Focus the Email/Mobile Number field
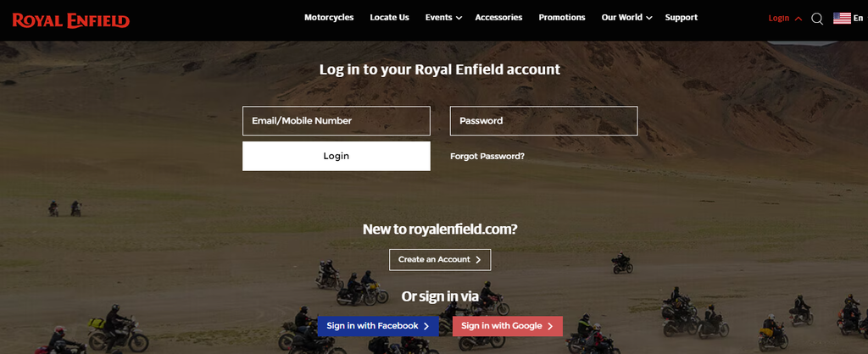 pos(336,120)
